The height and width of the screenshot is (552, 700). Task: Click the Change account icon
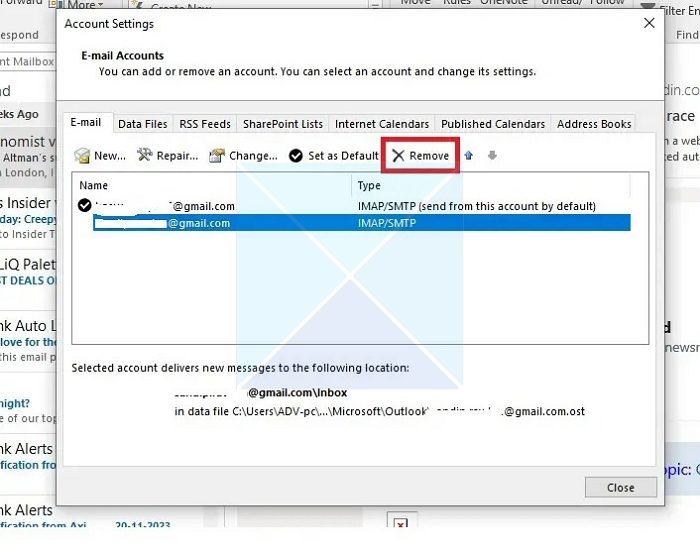tap(217, 155)
